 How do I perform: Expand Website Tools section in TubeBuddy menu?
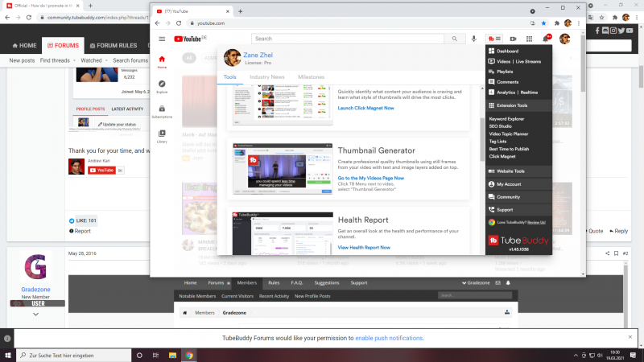[x=510, y=171]
